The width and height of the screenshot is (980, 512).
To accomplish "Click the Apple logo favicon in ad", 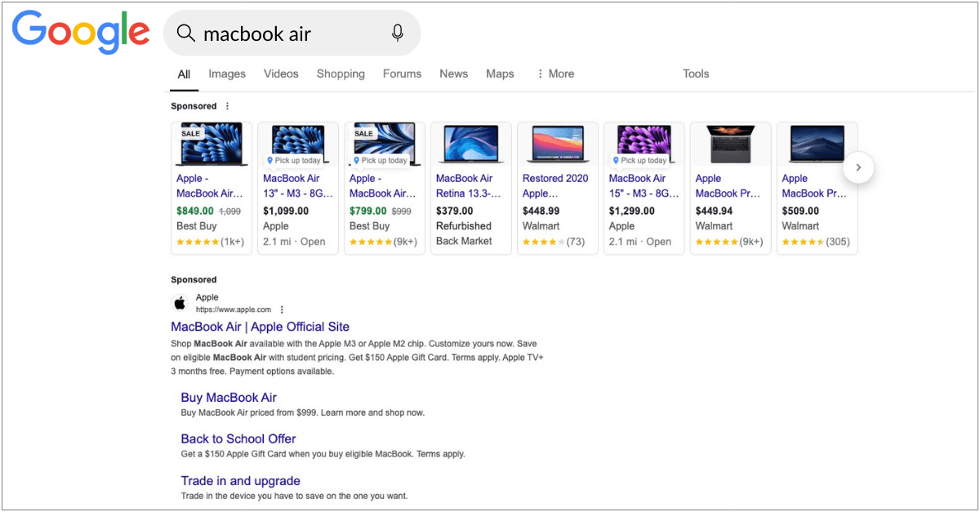I will 180,304.
